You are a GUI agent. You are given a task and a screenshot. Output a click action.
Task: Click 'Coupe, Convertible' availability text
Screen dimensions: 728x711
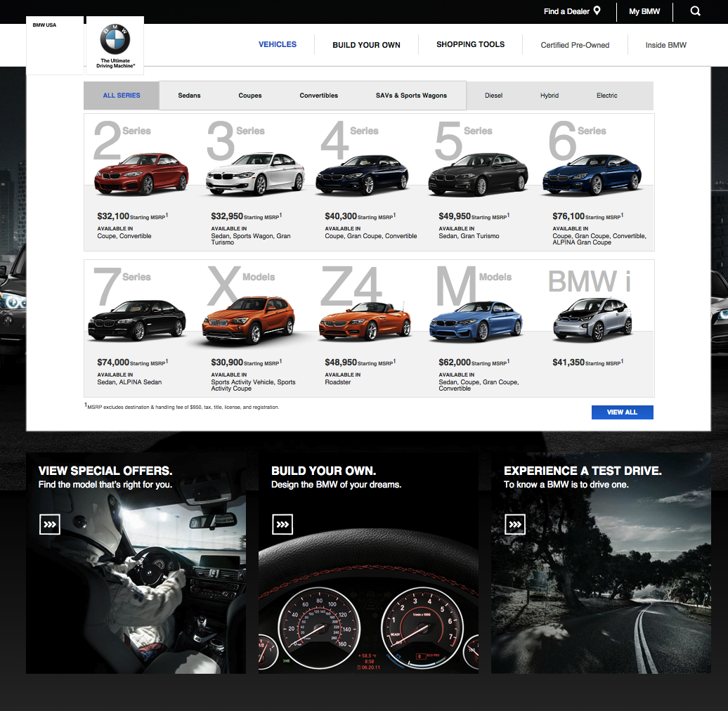click(124, 236)
